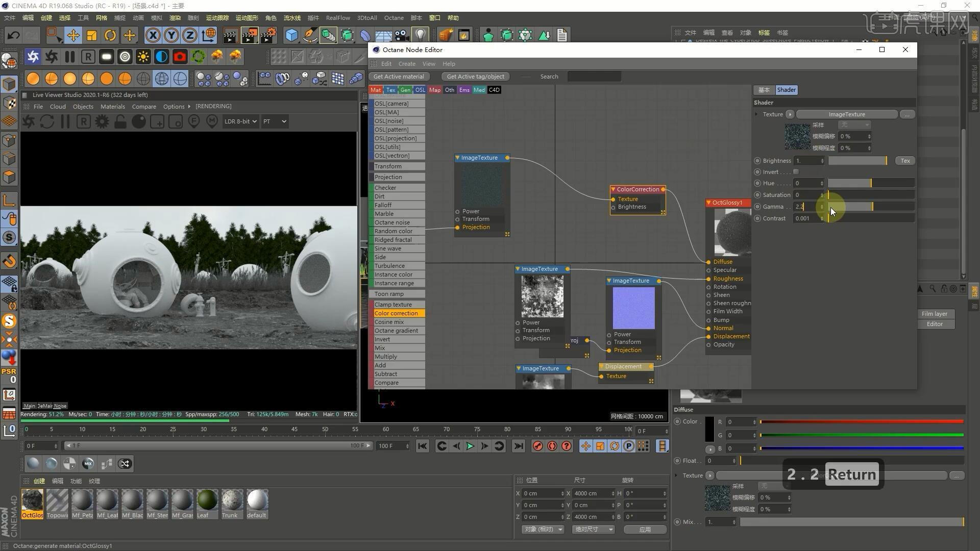Click black Diffuse color swatch
980x551 pixels.
click(709, 429)
